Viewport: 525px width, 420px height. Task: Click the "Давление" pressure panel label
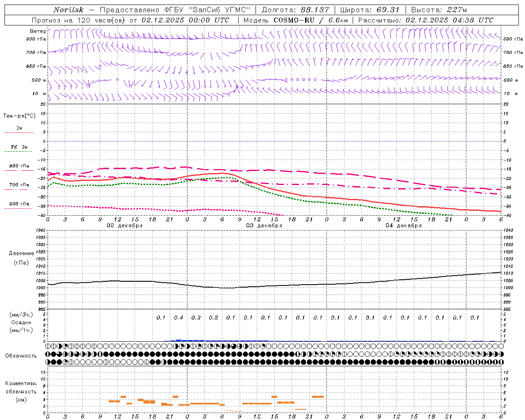click(x=21, y=253)
